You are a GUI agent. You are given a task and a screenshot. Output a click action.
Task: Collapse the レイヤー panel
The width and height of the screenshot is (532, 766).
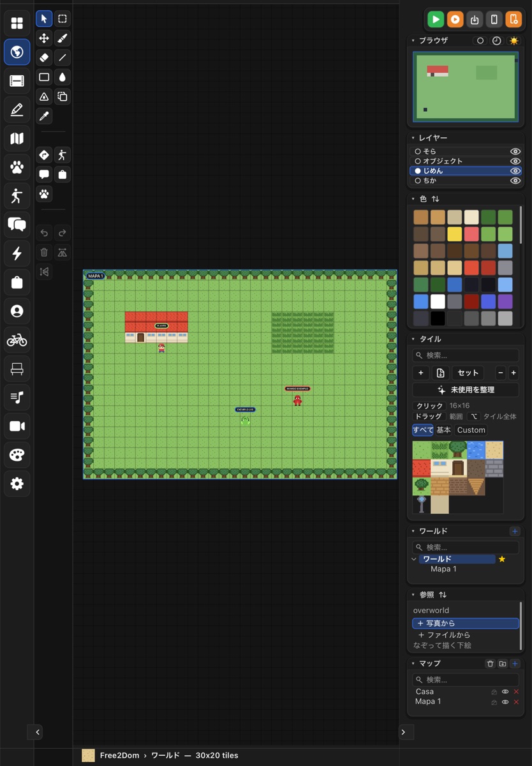pos(413,138)
